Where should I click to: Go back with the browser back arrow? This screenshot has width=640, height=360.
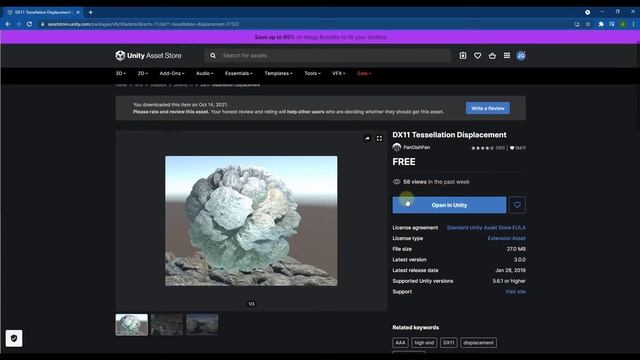coord(8,24)
